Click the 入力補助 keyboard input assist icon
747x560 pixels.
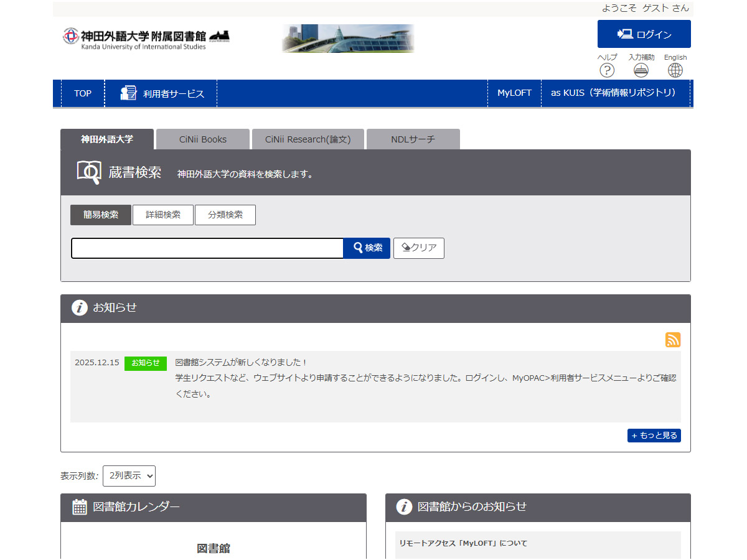(641, 70)
